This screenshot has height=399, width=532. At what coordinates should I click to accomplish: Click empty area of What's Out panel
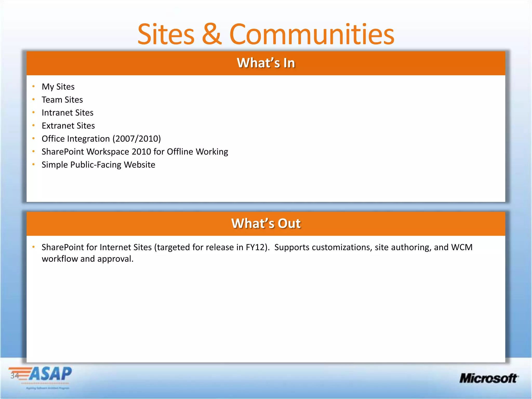pos(266,312)
